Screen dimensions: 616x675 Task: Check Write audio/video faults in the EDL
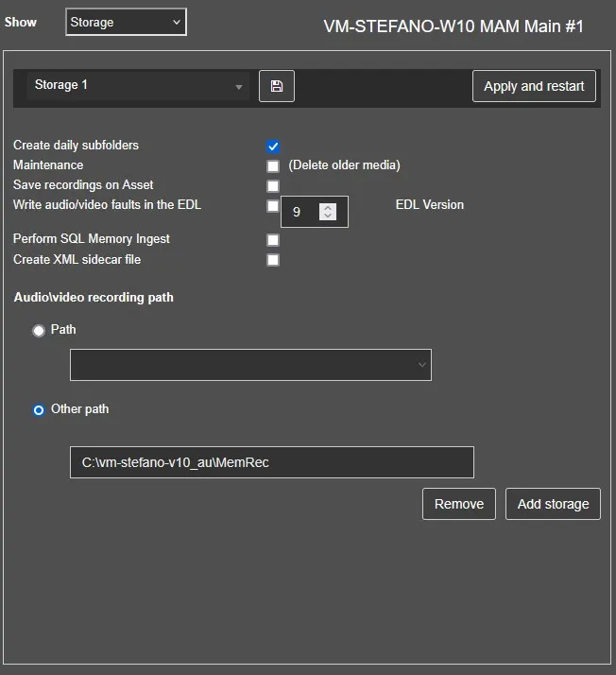273,206
